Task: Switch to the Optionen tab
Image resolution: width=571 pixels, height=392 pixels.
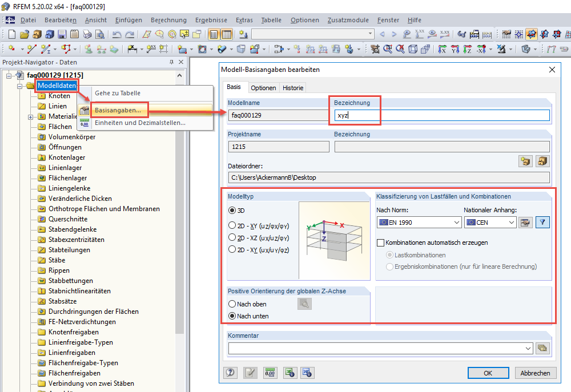Action: point(263,88)
